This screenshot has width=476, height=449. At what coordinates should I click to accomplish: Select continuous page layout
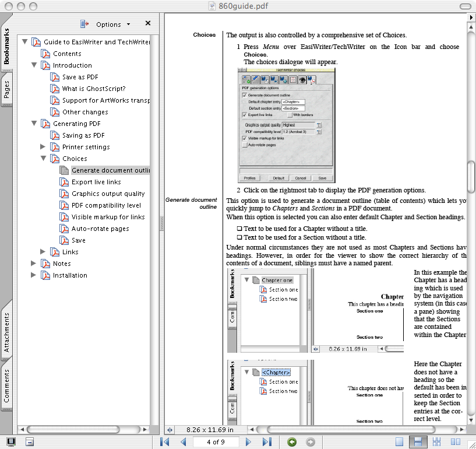(418, 442)
